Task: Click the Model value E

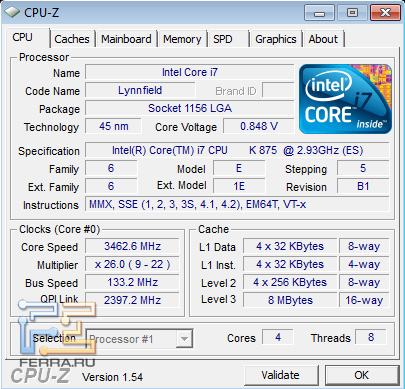Action: [239, 168]
